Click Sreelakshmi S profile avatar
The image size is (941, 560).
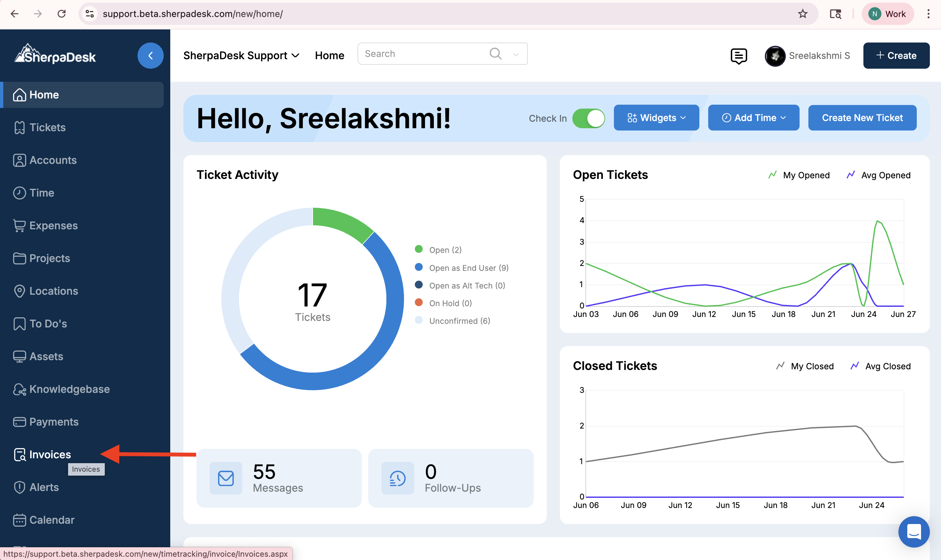point(775,56)
